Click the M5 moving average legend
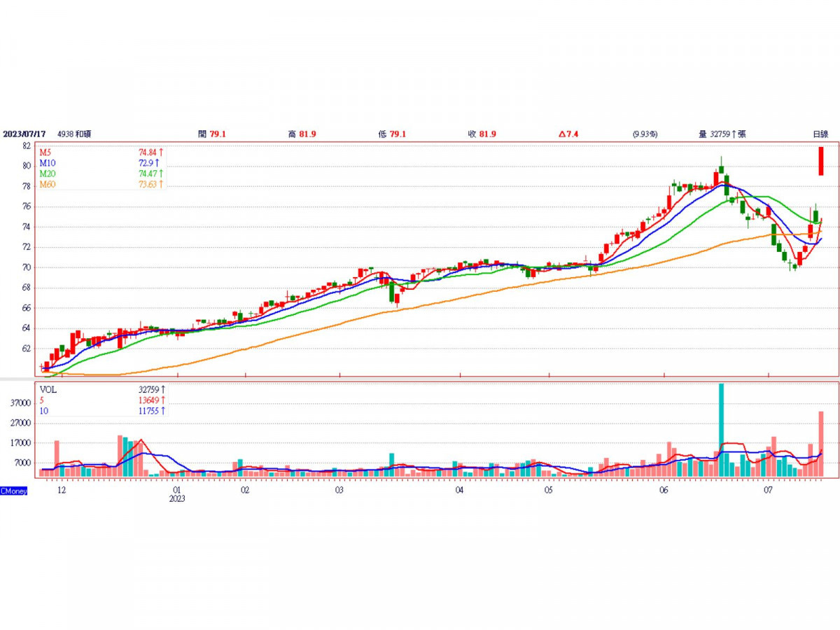Image resolution: width=840 pixels, height=630 pixels. (101, 152)
